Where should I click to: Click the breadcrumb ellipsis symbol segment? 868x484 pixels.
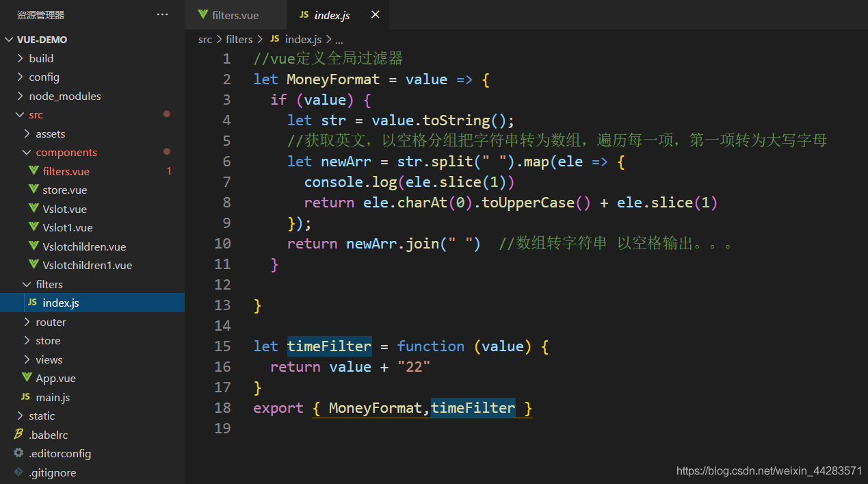(339, 40)
